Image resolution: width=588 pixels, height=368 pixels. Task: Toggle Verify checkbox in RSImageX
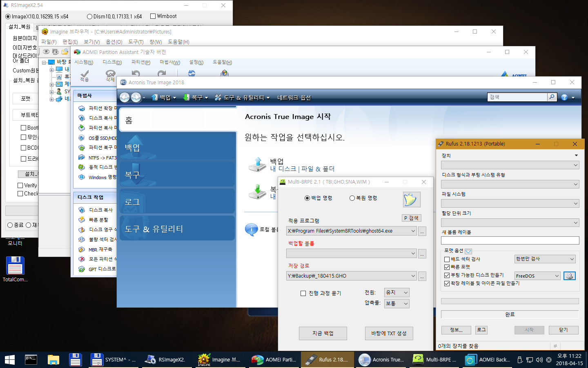[x=20, y=185]
